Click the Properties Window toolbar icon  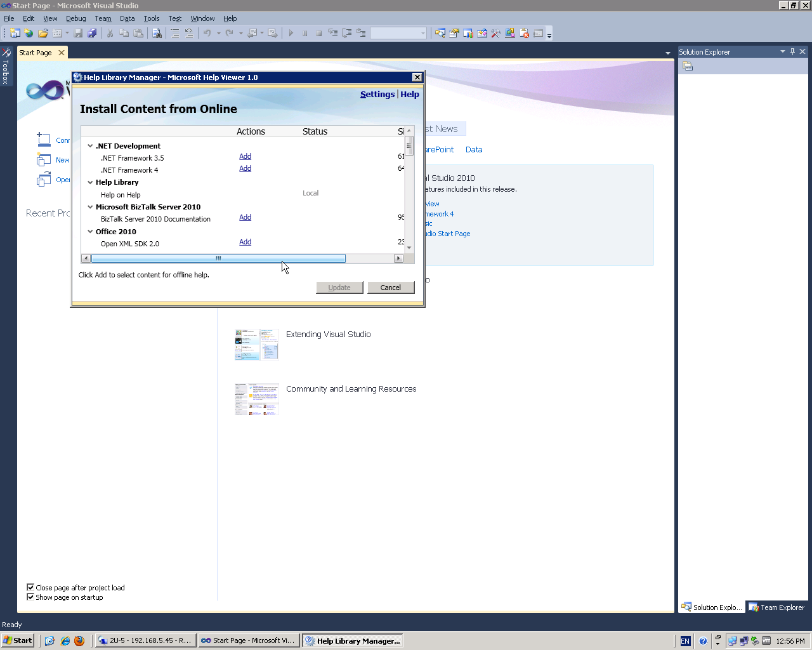[x=454, y=33]
